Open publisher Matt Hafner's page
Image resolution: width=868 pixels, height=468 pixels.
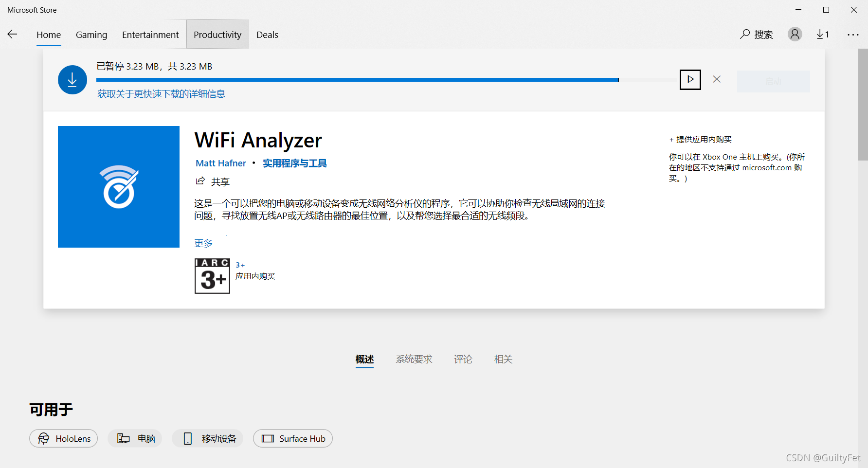[x=221, y=163]
